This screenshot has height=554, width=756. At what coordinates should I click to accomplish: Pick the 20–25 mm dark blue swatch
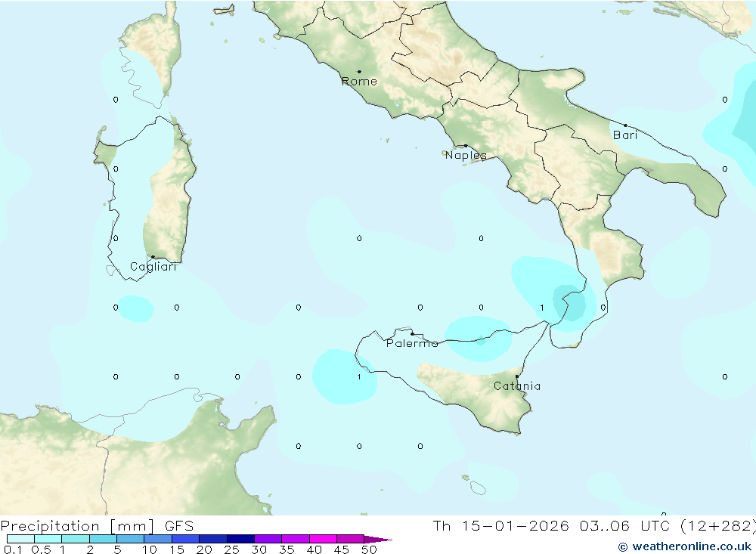(x=212, y=539)
